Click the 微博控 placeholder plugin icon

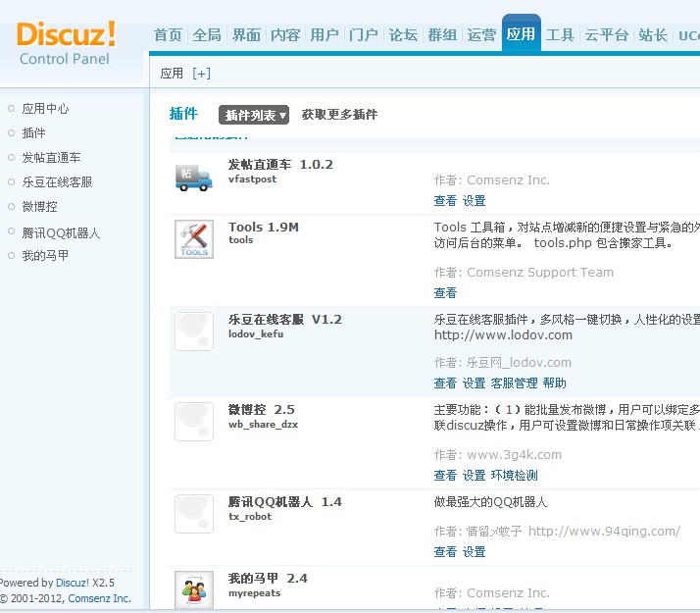tap(194, 422)
